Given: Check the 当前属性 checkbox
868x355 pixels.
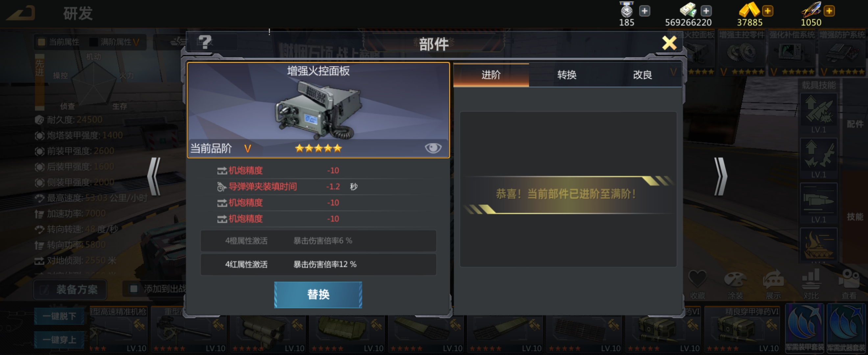Looking at the screenshot, I should click(x=41, y=42).
